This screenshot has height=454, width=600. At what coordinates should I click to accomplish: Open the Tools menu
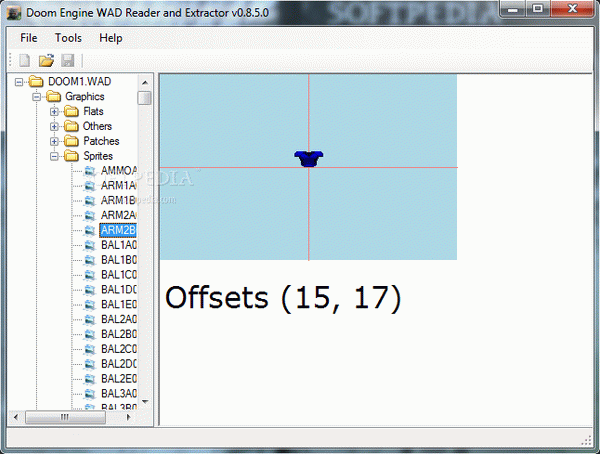click(68, 38)
